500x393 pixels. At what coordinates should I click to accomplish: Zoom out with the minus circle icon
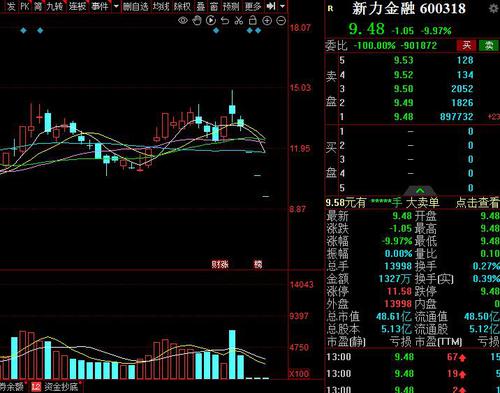pos(281,21)
